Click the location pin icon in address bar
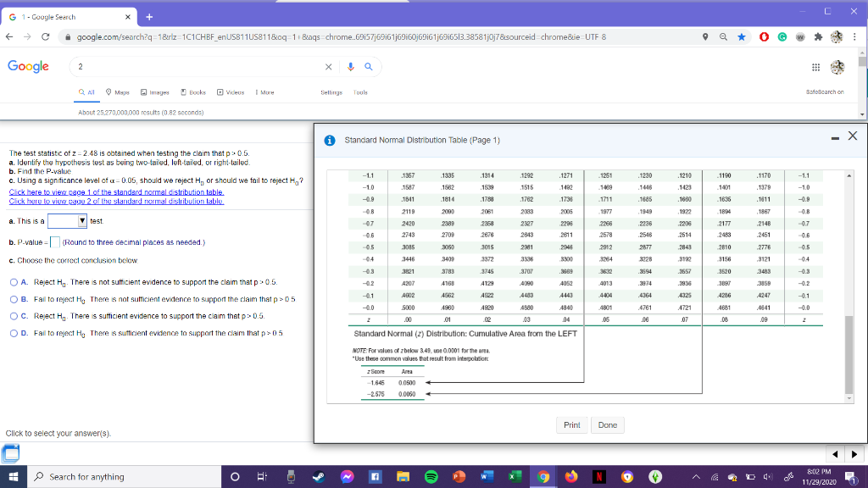Viewport: 868px width, 488px height. click(x=705, y=37)
